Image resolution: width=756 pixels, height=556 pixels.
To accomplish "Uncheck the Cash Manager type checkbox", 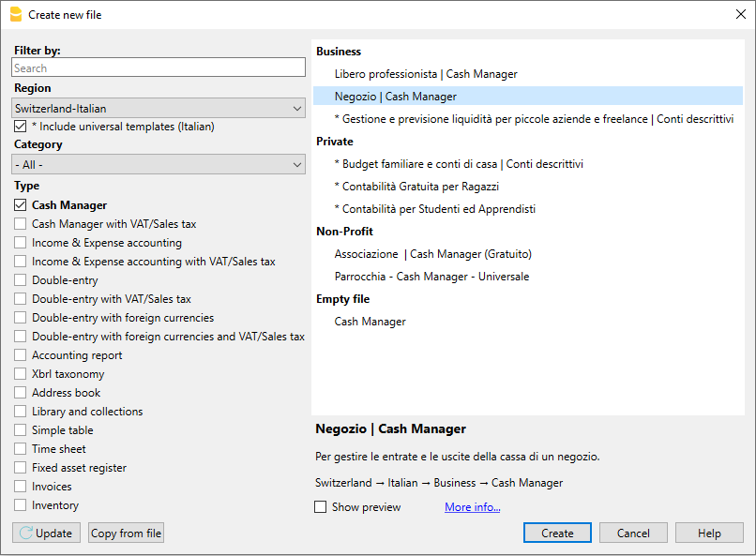I will (21, 205).
